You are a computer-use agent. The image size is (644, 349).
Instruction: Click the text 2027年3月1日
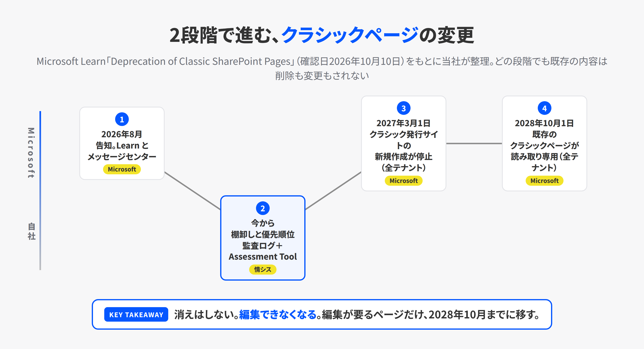[x=404, y=123]
